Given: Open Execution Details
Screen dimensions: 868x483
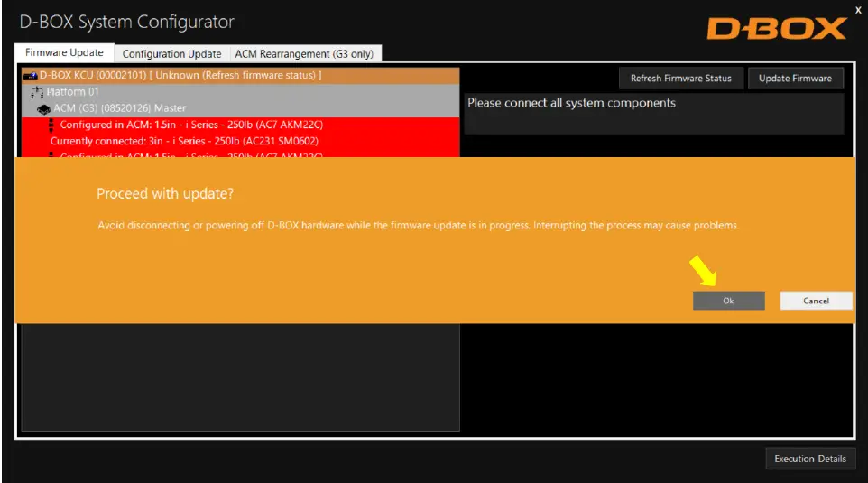Looking at the screenshot, I should [x=810, y=459].
